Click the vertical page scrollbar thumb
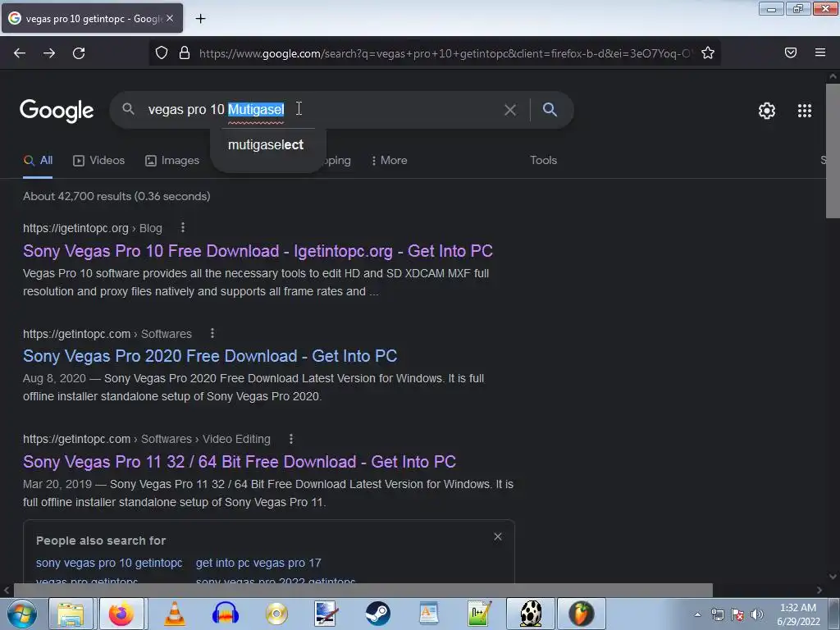Image resolution: width=840 pixels, height=630 pixels. tap(833, 150)
